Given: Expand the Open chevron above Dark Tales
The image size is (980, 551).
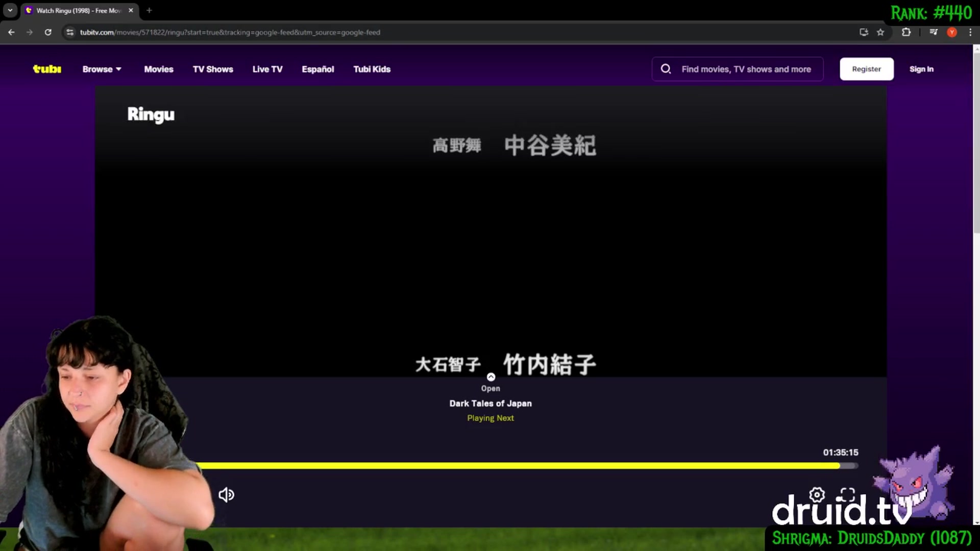Looking at the screenshot, I should click(491, 377).
